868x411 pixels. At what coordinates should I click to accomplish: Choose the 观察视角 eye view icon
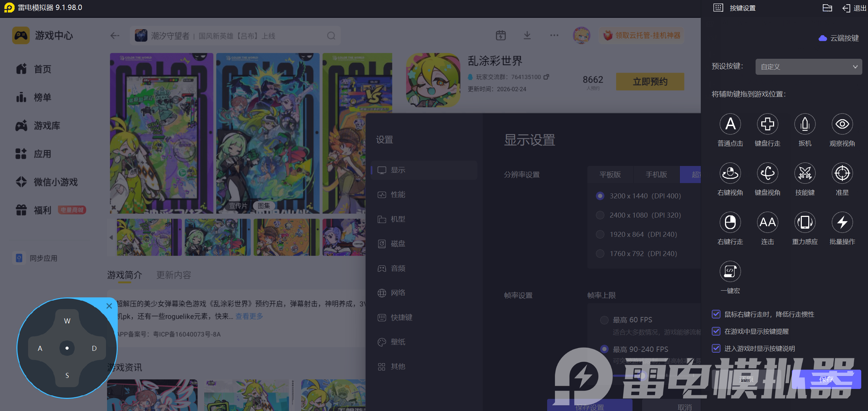click(842, 124)
